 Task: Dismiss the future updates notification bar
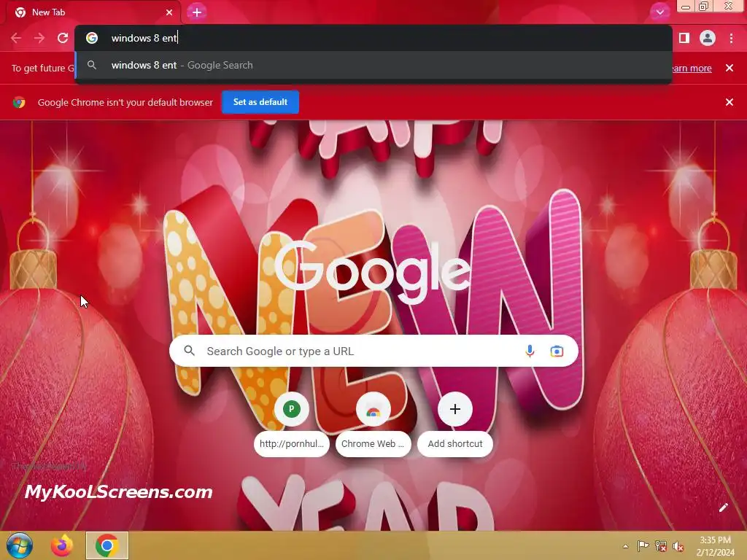(729, 68)
